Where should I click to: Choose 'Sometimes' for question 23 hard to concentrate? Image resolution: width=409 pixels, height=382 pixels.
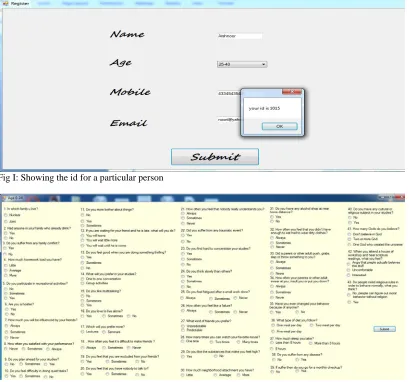tap(183, 259)
